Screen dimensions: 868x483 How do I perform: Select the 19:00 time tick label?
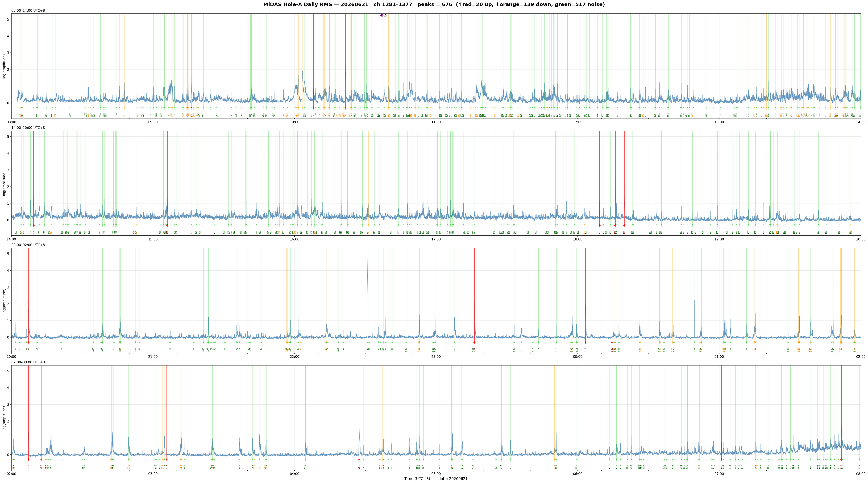(x=719, y=239)
